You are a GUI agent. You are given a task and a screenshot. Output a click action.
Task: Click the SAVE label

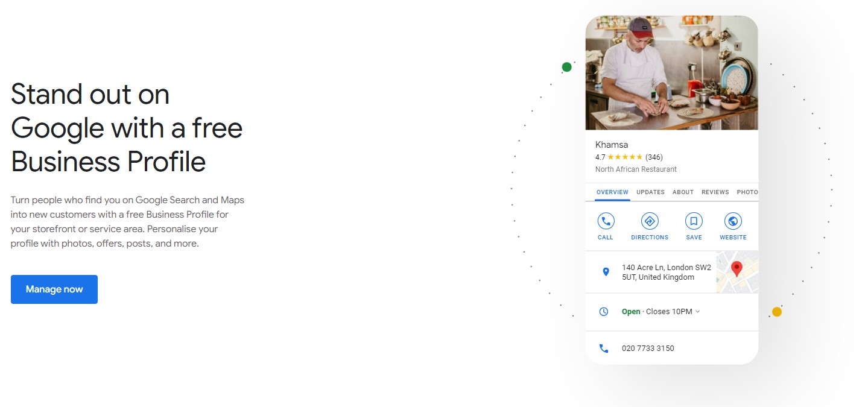[x=694, y=238]
